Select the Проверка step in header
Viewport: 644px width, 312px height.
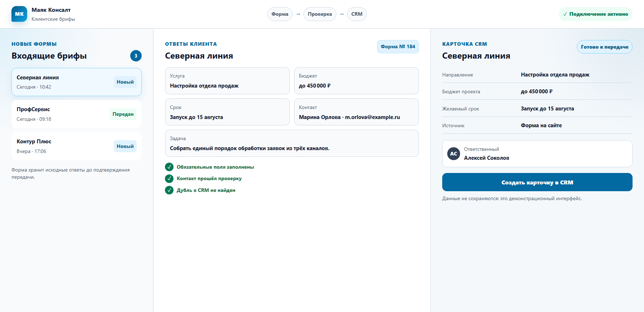coord(320,14)
